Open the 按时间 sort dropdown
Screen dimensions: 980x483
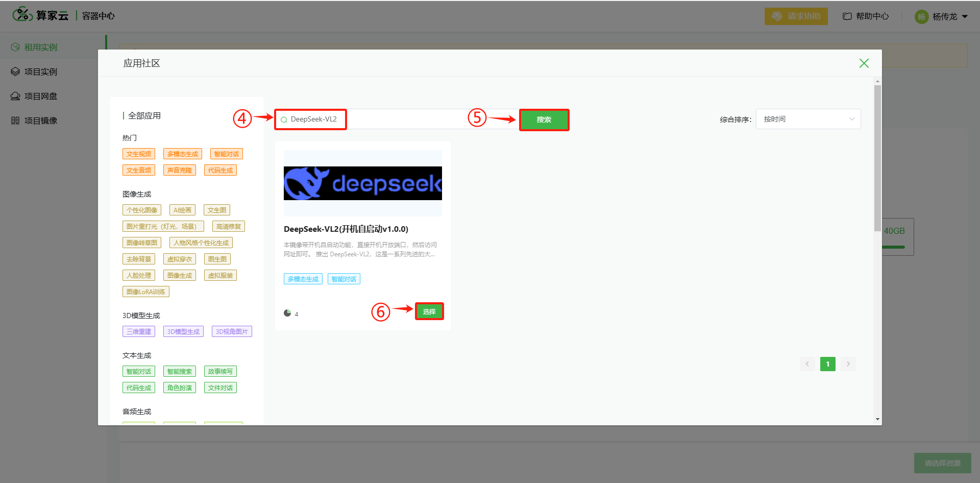808,119
